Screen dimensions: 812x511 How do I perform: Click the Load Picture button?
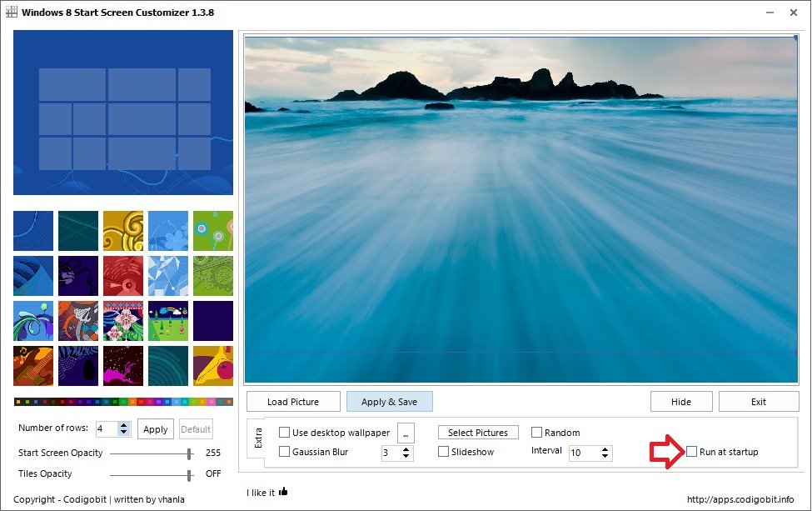click(x=293, y=401)
